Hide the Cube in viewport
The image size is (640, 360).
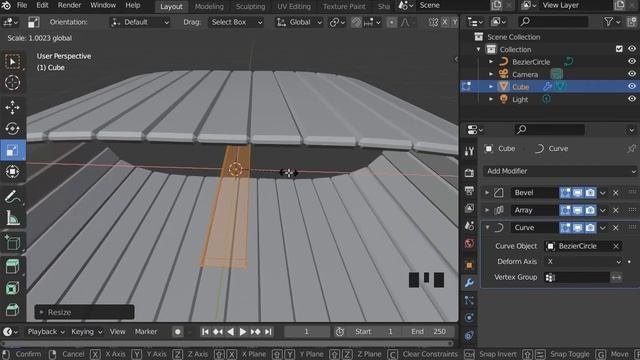click(632, 86)
